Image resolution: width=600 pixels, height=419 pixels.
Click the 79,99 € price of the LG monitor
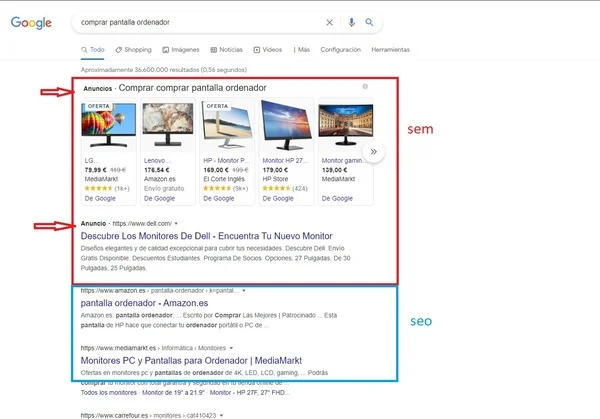point(95,170)
